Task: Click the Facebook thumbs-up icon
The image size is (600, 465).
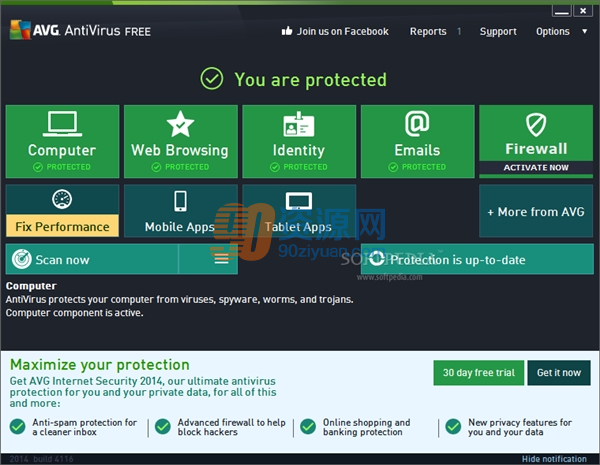Action: click(287, 31)
